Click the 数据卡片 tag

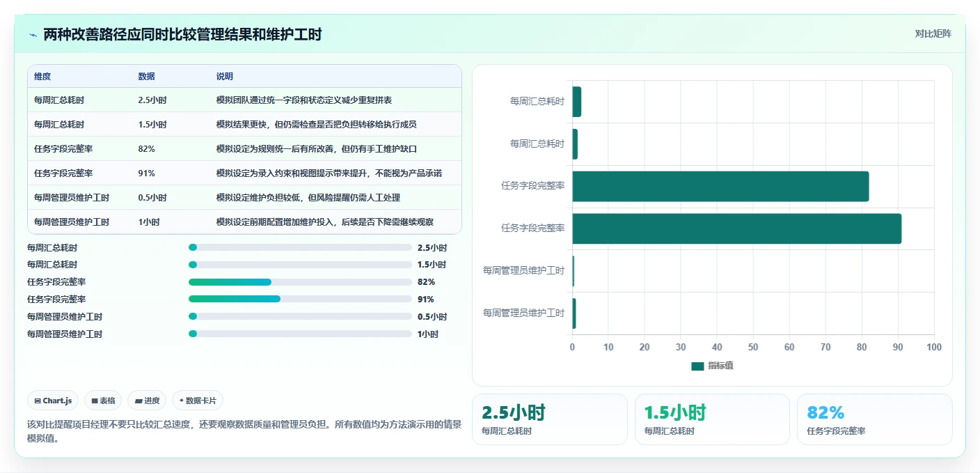click(x=198, y=401)
